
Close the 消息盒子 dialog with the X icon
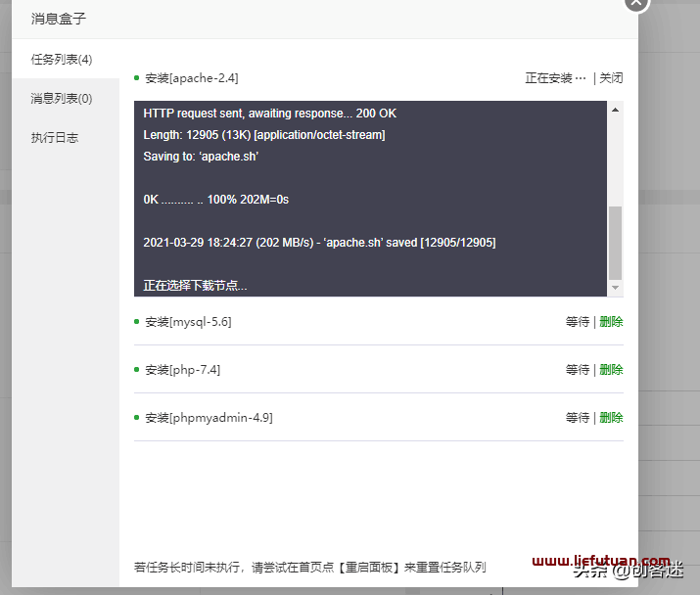pyautogui.click(x=636, y=3)
